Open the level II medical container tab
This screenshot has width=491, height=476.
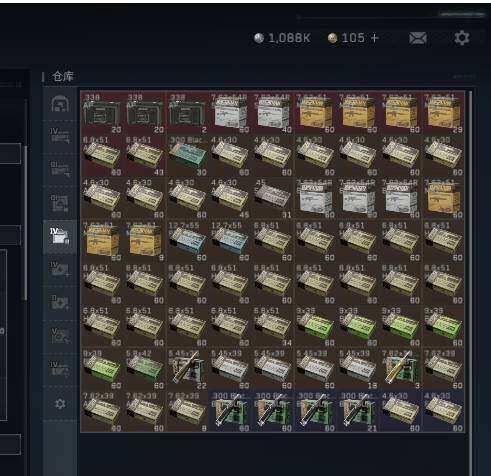pos(60,303)
